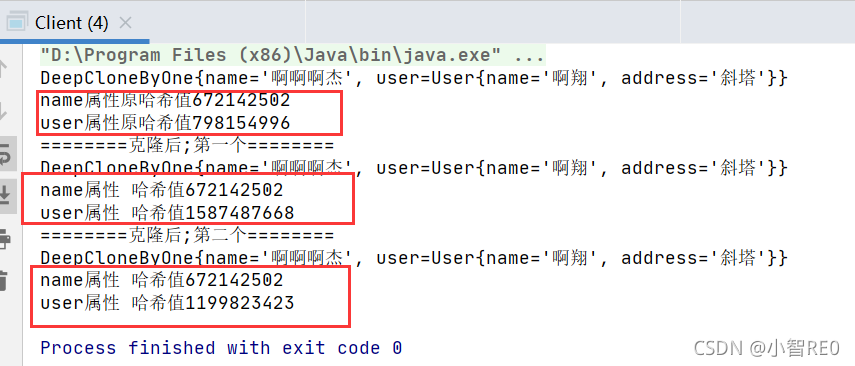Click the print console output icon
Viewport: 855px width, 366px height.
[x=4, y=238]
